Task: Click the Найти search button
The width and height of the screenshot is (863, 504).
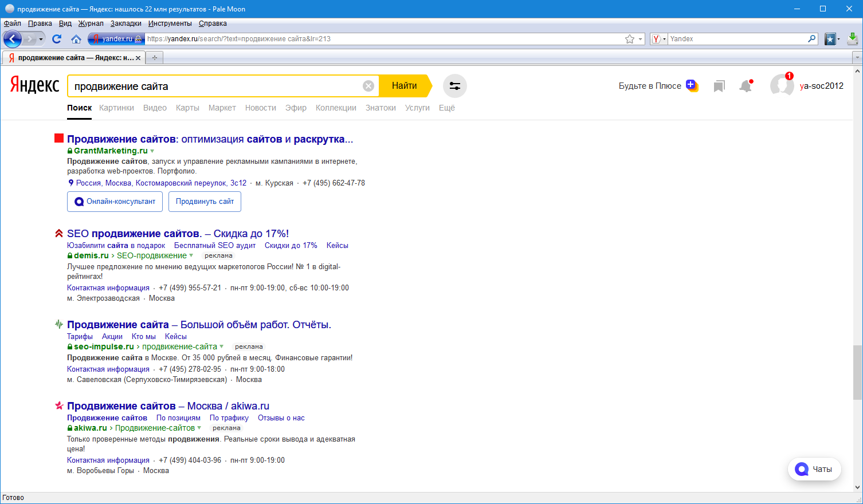Action: 405,86
